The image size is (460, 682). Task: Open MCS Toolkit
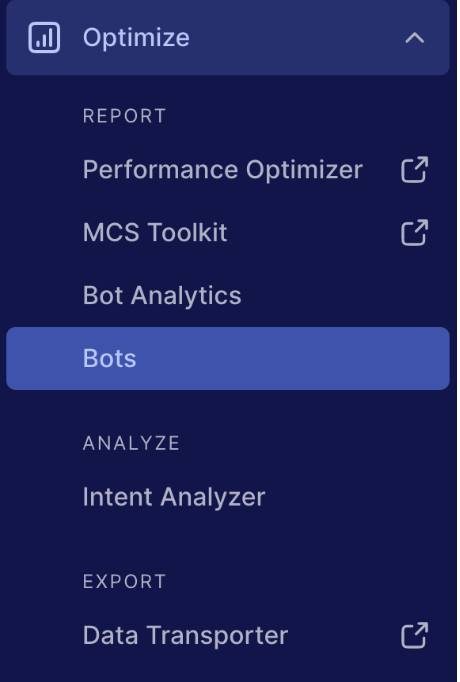(155, 232)
